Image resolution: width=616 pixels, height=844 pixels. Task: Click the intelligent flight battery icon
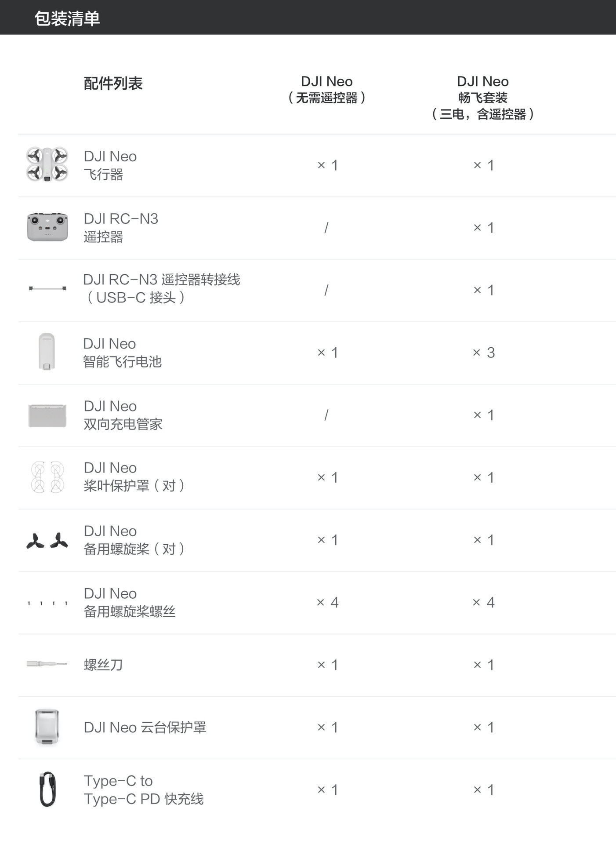pos(47,351)
